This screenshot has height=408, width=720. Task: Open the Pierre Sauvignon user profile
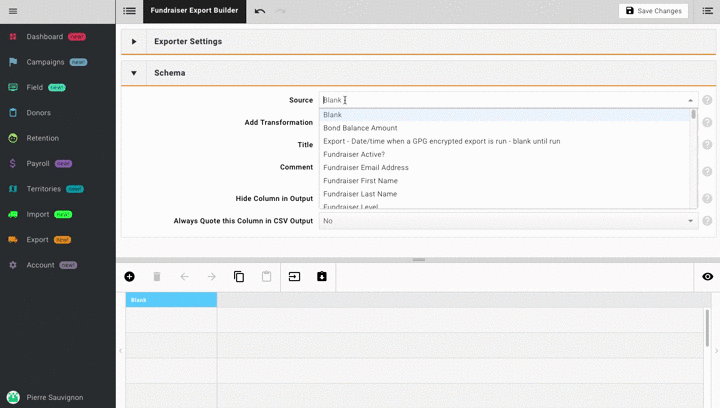click(45, 397)
